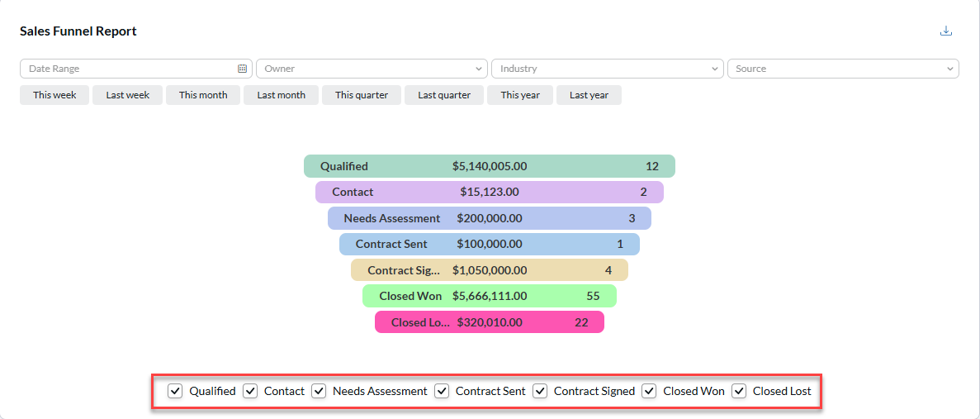This screenshot has height=419, width=980.
Task: Toggle the Contract Signed checkbox
Action: 540,391
